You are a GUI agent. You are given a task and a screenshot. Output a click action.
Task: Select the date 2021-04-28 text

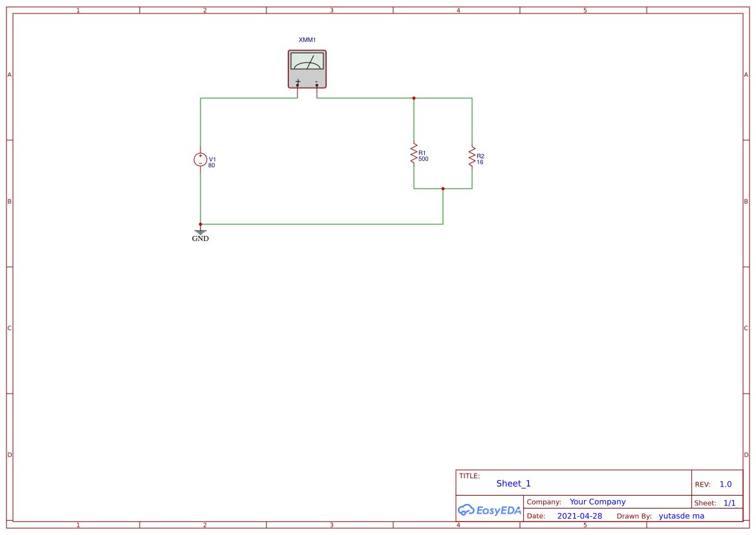pyautogui.click(x=579, y=516)
